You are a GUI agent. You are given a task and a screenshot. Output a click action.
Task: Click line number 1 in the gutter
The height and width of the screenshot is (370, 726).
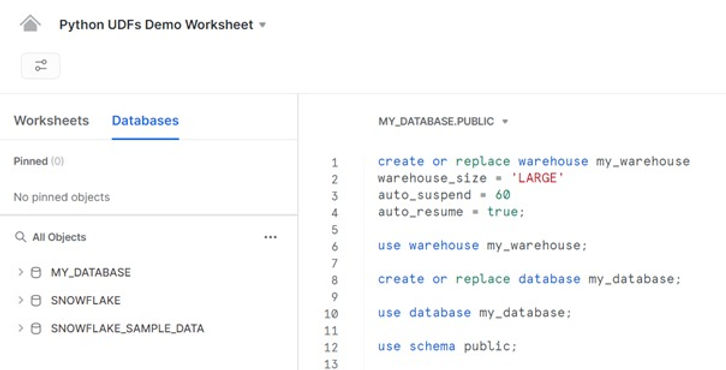click(x=334, y=163)
